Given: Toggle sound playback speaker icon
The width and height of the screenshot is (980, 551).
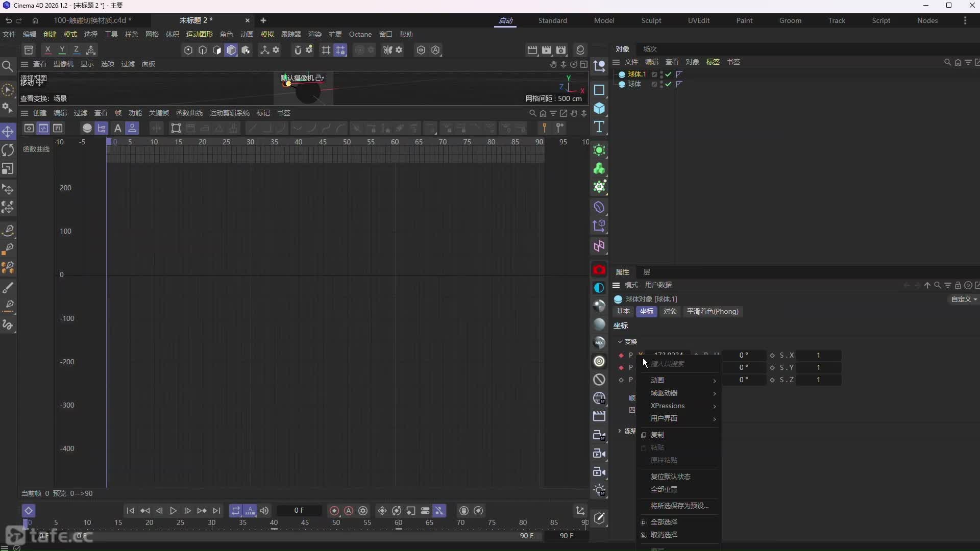Looking at the screenshot, I should pos(264,511).
